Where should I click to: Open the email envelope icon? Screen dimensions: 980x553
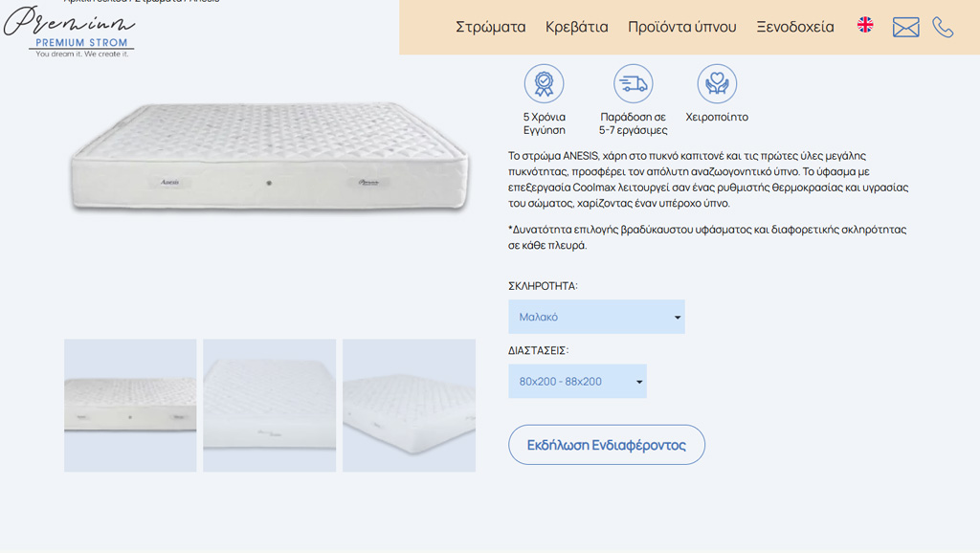coord(905,27)
